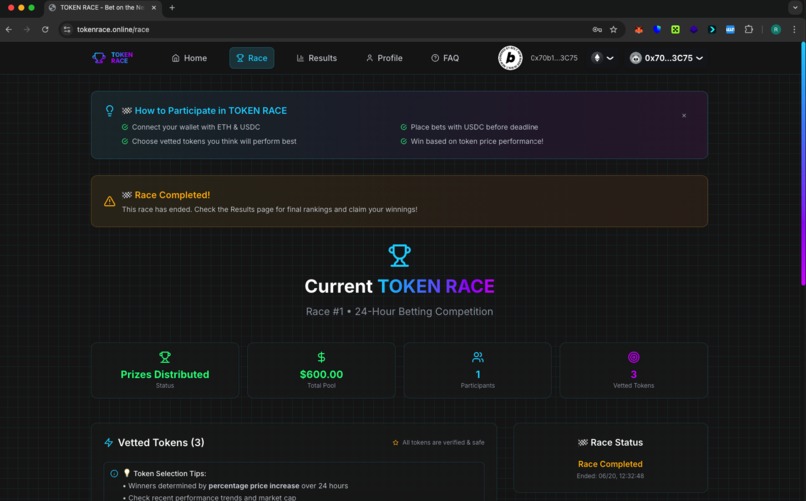Click the browser back arrow
The width and height of the screenshot is (806, 501).
(9, 29)
